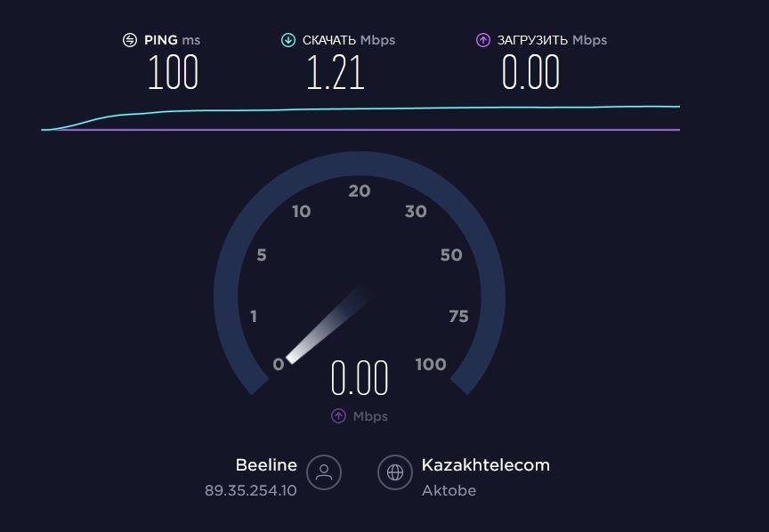This screenshot has height=532, width=769.
Task: Click the Beeline provider name
Action: (266, 464)
